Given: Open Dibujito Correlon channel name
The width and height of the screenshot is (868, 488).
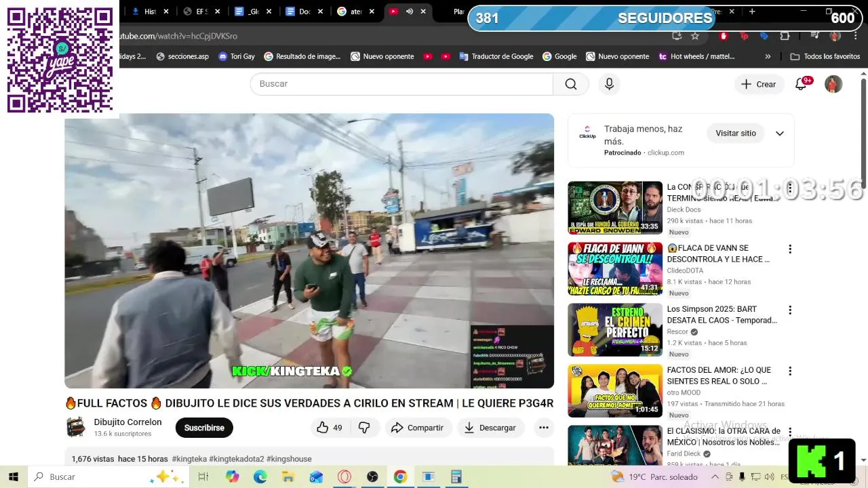Looking at the screenshot, I should click(x=127, y=422).
